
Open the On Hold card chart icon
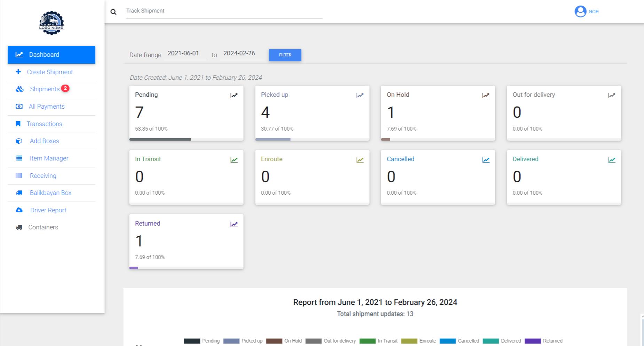tap(486, 95)
